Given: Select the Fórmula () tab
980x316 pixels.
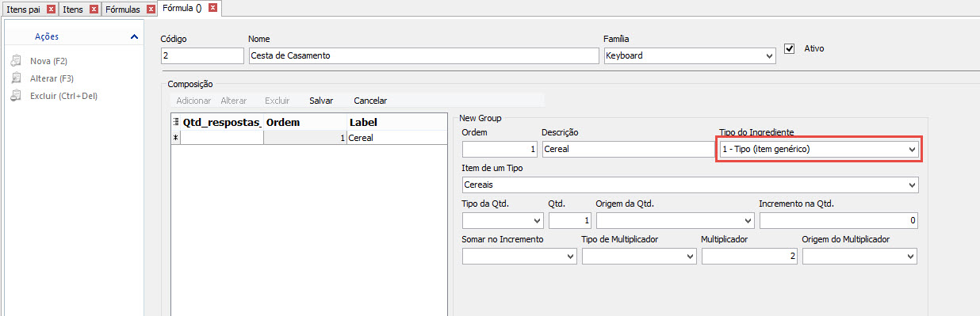Looking at the screenshot, I should tap(182, 9).
